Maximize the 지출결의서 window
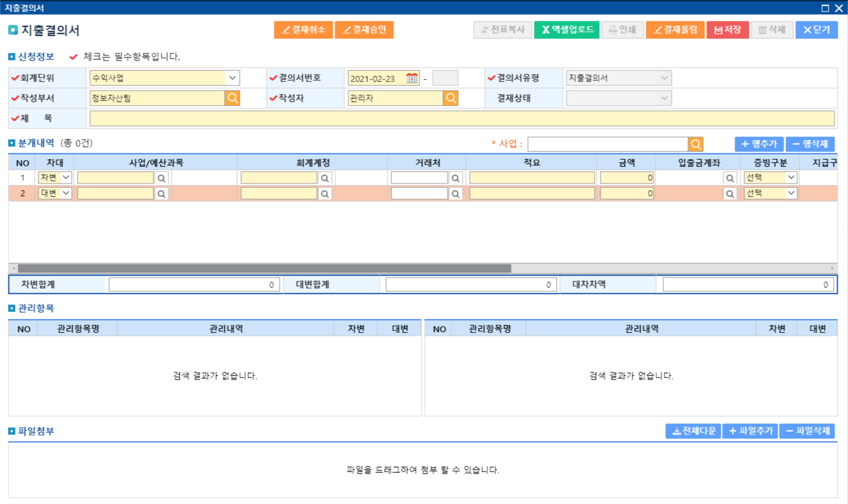 click(x=825, y=8)
